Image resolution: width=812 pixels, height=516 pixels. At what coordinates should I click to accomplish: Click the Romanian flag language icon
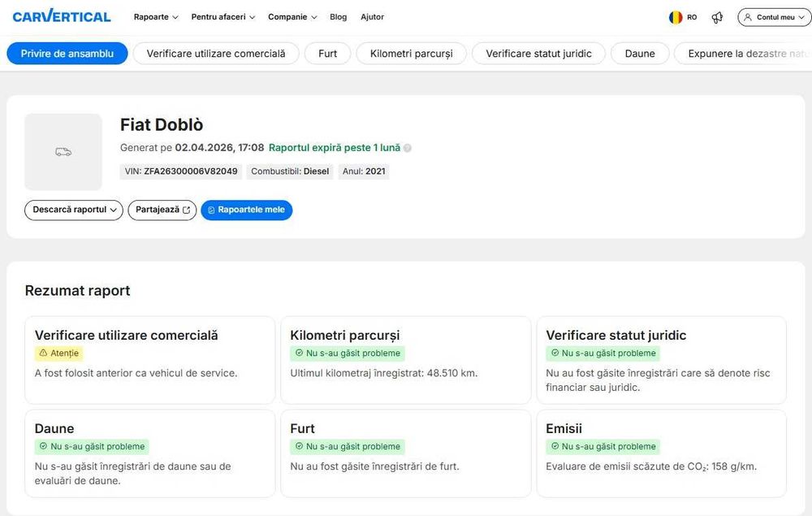676,18
